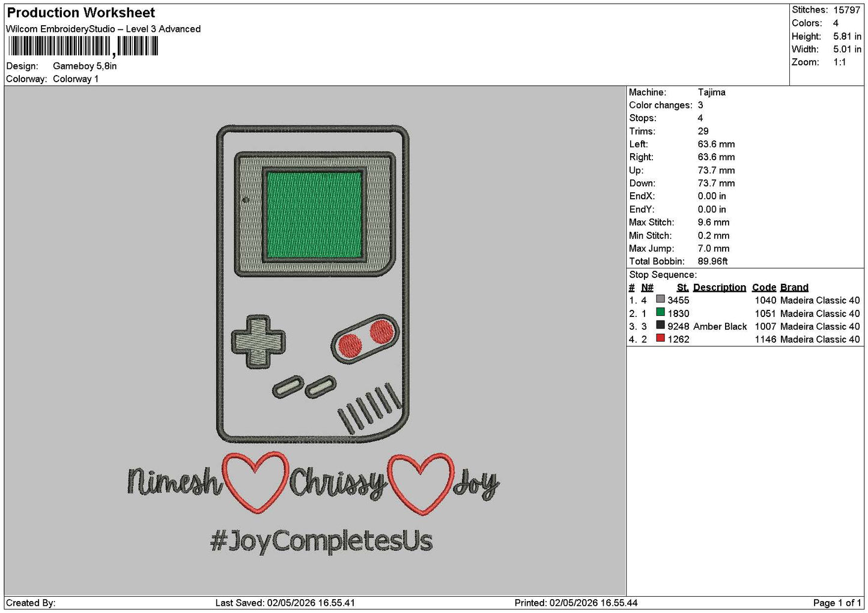Click the gray color swatch for thread 3455
The height and width of the screenshot is (613, 868).
coord(660,299)
